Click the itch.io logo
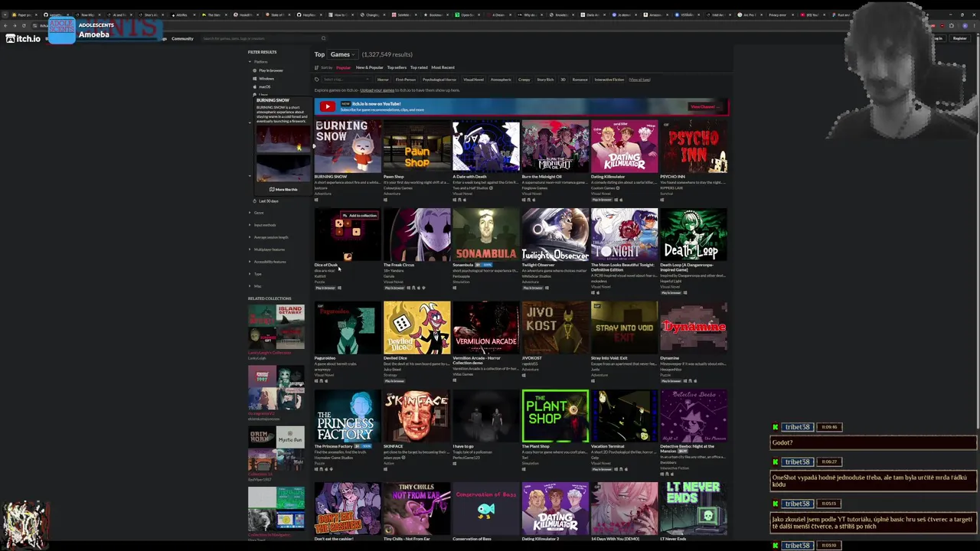Screen dimensions: 980x551 tap(23, 38)
